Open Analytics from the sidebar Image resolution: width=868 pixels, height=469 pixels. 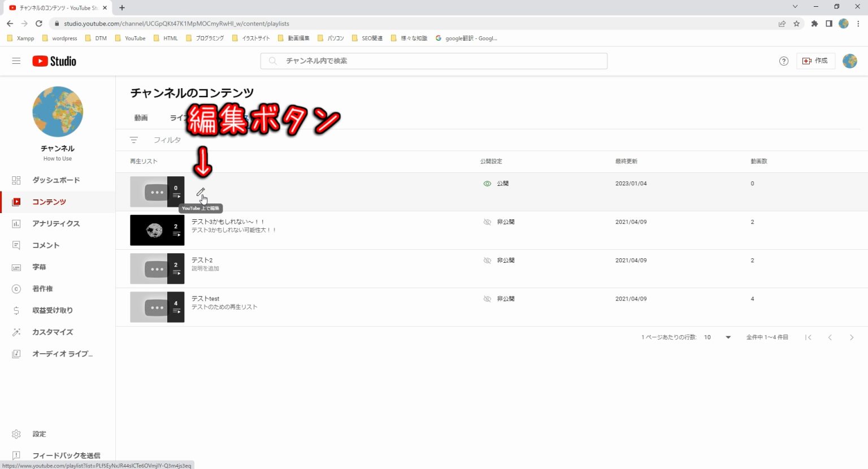tap(55, 224)
